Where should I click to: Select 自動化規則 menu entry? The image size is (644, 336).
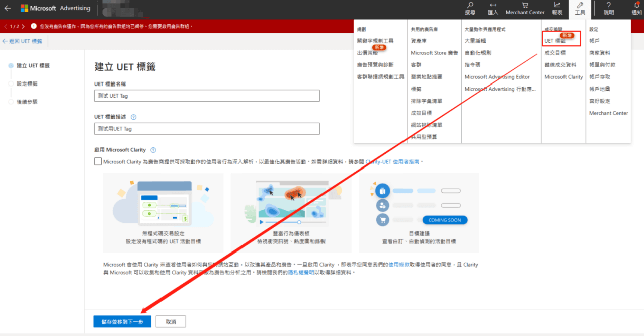pyautogui.click(x=478, y=53)
